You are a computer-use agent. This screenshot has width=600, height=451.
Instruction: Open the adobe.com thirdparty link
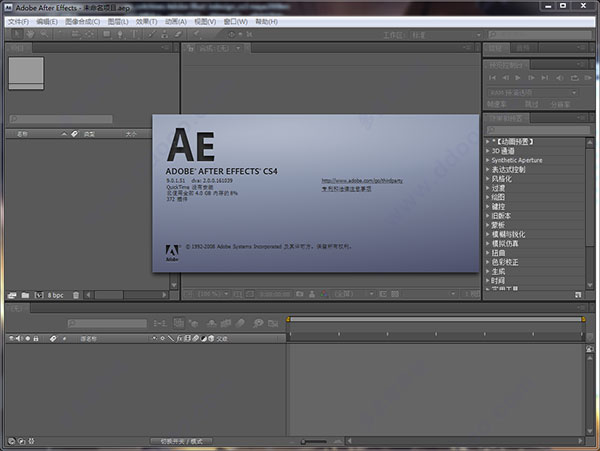click(362, 181)
